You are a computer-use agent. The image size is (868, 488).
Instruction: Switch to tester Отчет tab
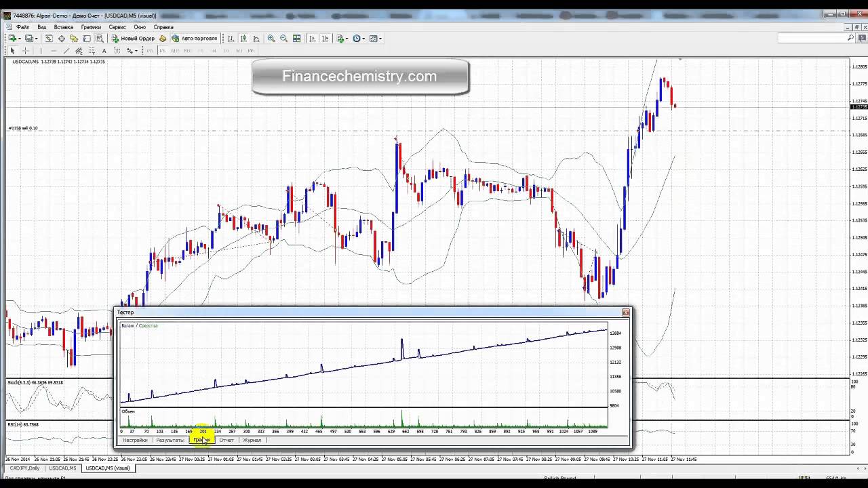click(x=226, y=440)
